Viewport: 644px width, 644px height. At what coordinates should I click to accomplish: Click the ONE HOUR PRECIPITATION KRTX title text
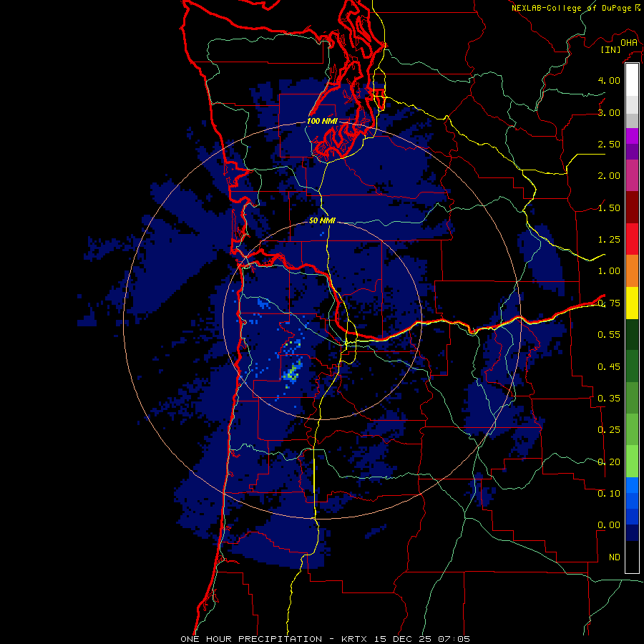click(x=325, y=639)
